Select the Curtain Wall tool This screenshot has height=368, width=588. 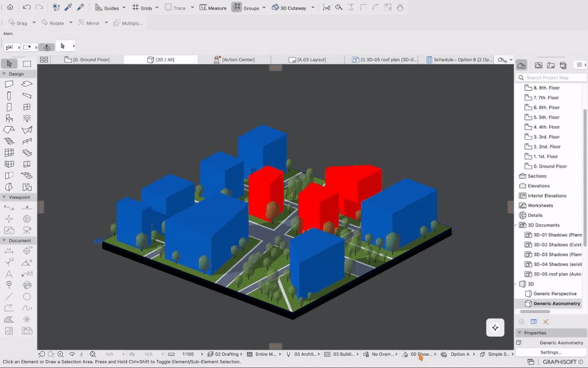(9, 152)
